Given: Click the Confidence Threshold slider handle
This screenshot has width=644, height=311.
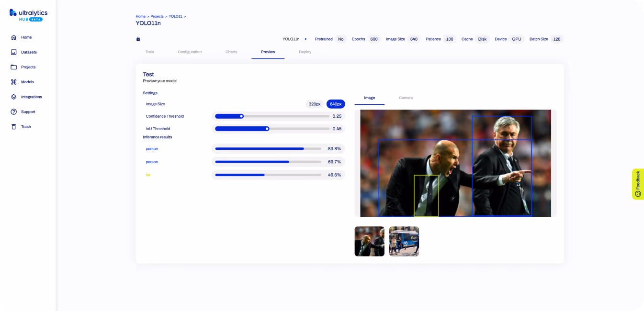Looking at the screenshot, I should coord(241,116).
